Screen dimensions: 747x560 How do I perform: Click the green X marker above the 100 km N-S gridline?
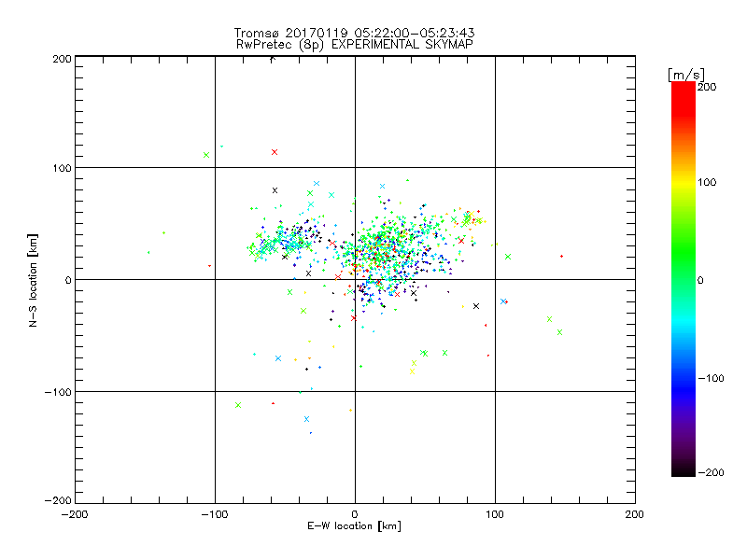point(206,155)
